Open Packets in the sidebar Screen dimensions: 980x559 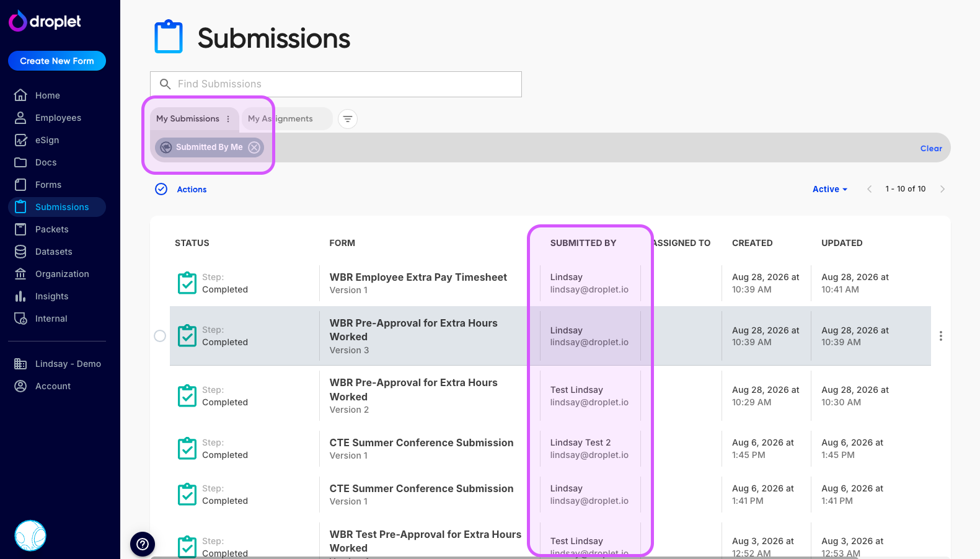(x=57, y=229)
